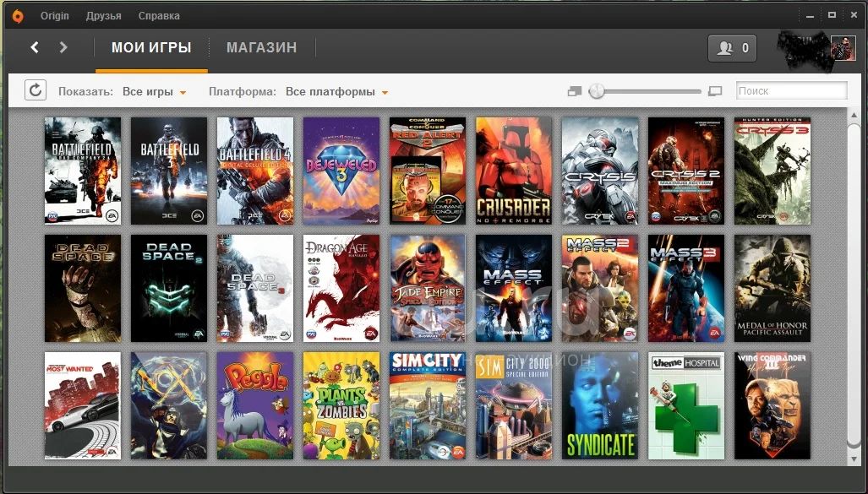Select the SimCity Complete Edition cover
The image size is (868, 494).
coord(428,405)
